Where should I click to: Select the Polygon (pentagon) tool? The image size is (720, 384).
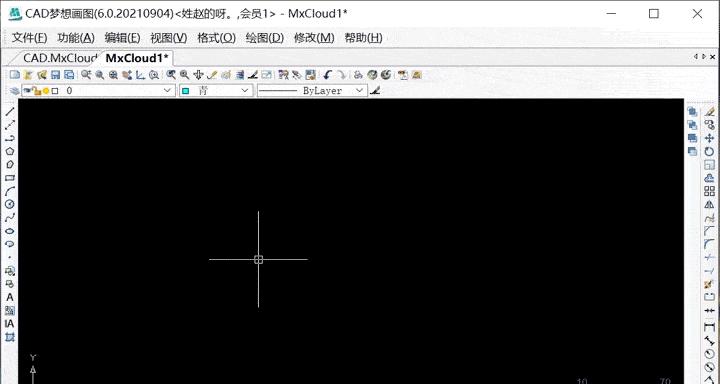click(x=10, y=151)
